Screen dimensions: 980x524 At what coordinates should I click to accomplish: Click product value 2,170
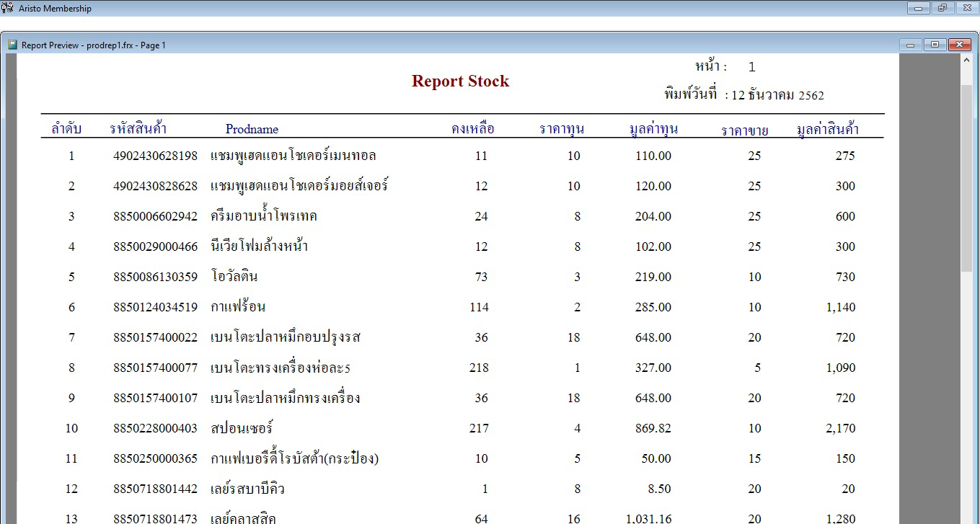tap(841, 428)
